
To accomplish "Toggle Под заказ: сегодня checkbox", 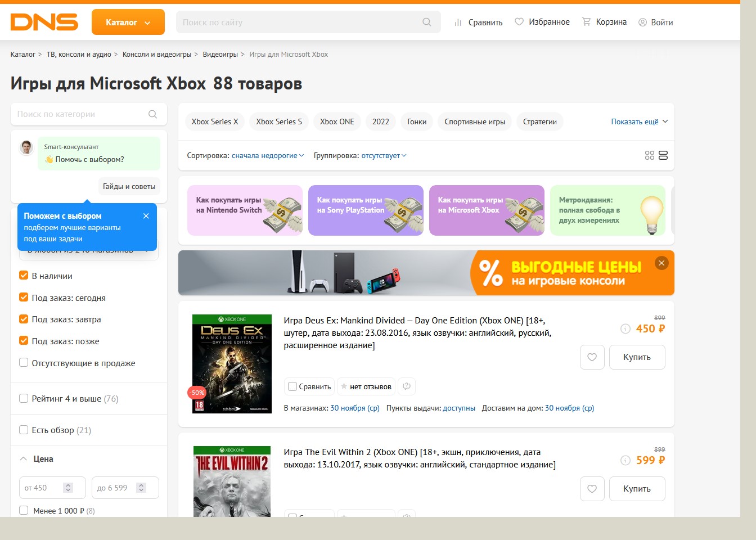I will pyautogui.click(x=24, y=298).
